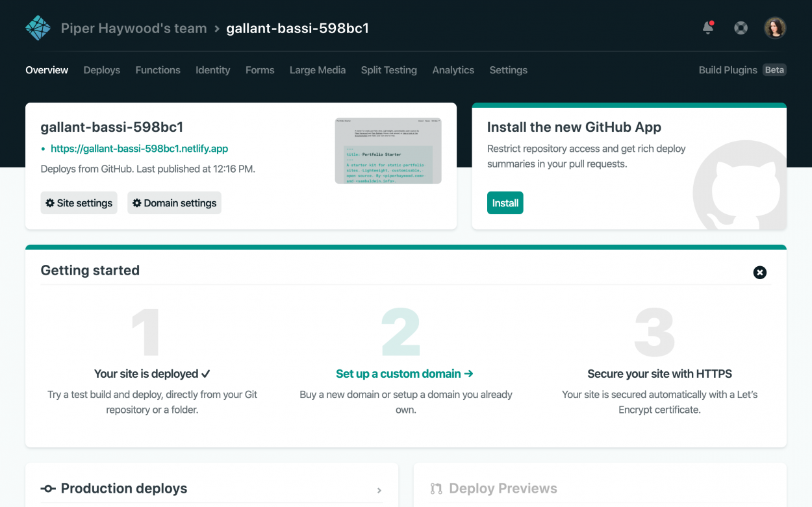
Task: Go to the Functions tab
Action: click(158, 70)
